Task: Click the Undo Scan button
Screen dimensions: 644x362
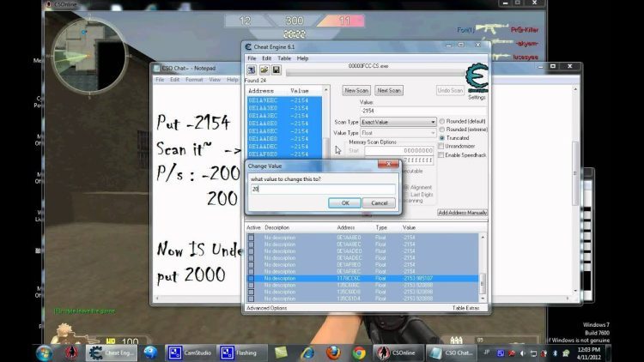Action: tap(450, 90)
